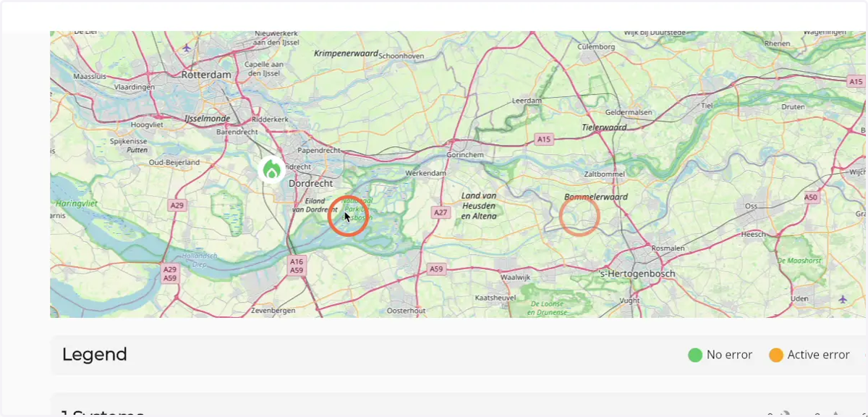Click the airport icon near Uden
868x417 pixels.
click(843, 298)
